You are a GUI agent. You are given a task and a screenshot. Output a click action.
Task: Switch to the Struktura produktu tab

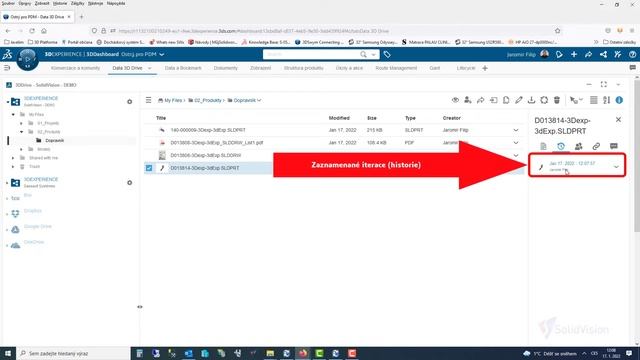[x=304, y=68]
